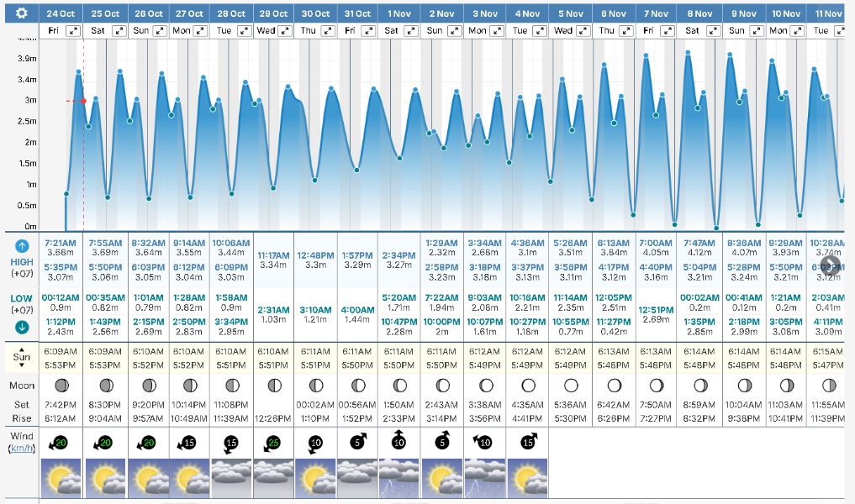Expand the Fri 24 Oct day view

(73, 30)
